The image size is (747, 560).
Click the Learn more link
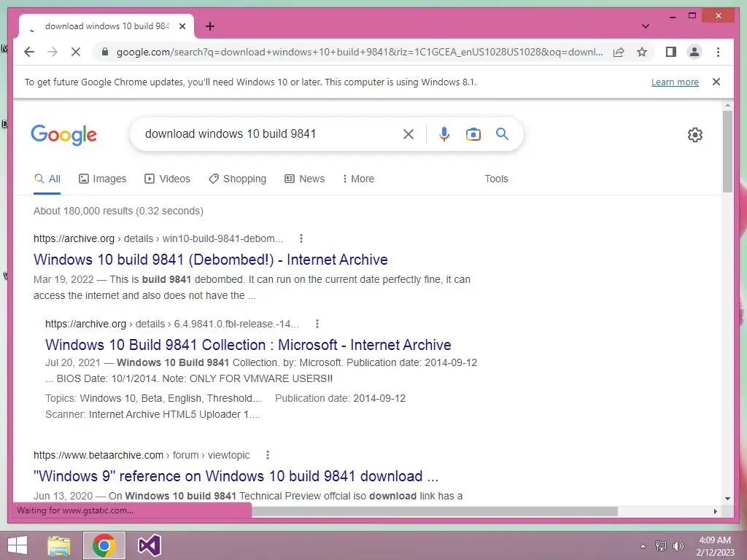tap(675, 82)
